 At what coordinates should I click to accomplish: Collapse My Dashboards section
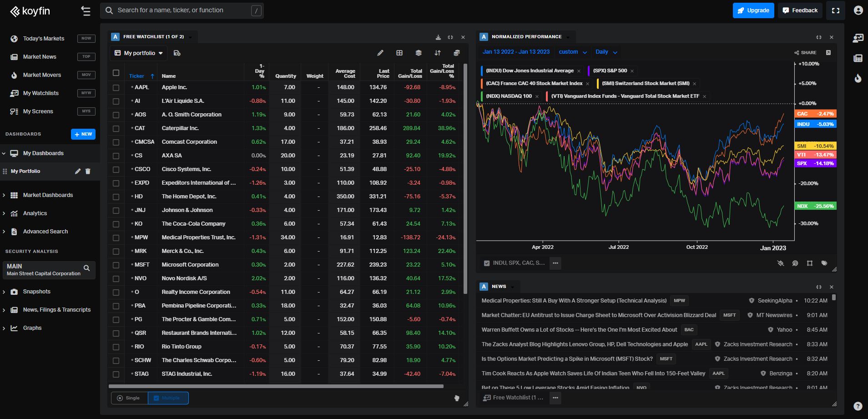pos(4,153)
